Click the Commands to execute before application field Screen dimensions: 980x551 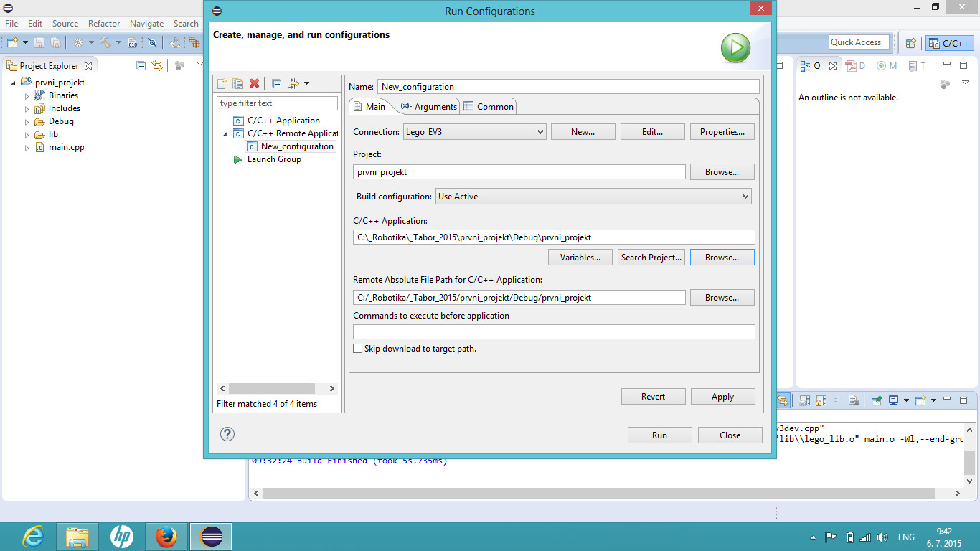click(553, 331)
